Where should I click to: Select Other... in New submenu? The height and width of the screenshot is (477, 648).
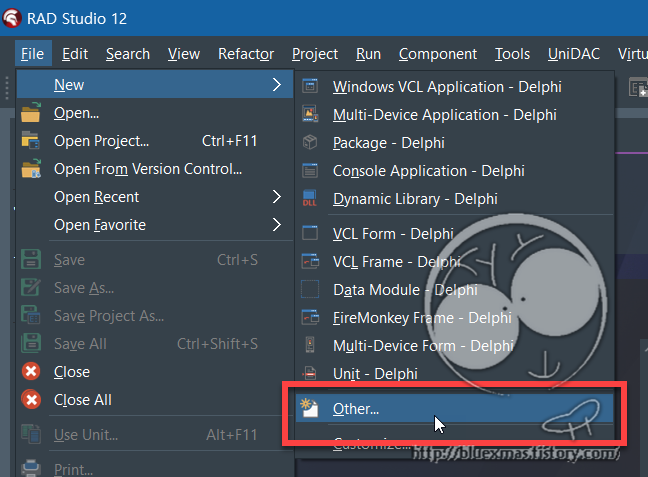click(x=455, y=408)
